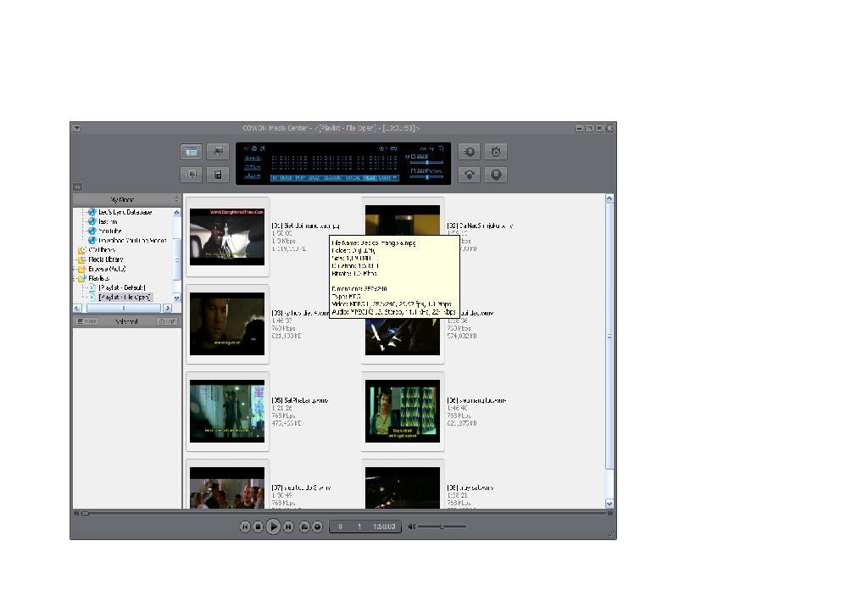Start playback with the Play button
The height and width of the screenshot is (602, 868).
click(x=273, y=527)
